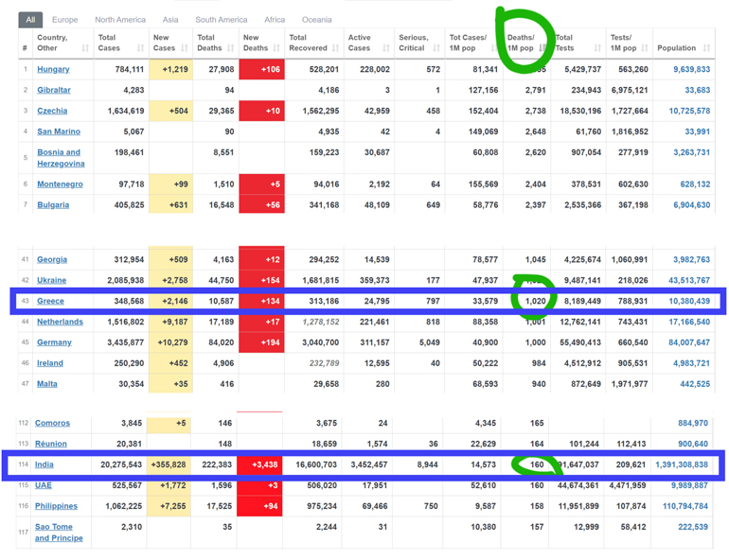Screen dimensions: 729x560
Task: Select the All continent tab
Action: click(x=30, y=19)
